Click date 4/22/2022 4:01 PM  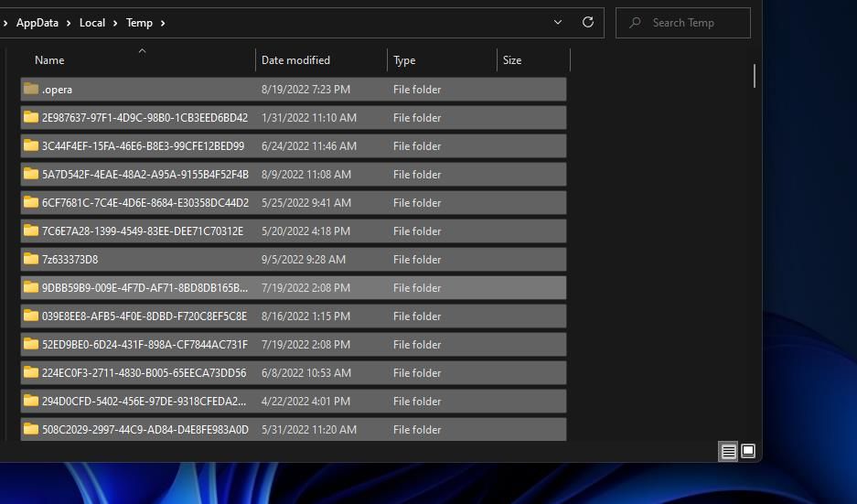click(305, 402)
